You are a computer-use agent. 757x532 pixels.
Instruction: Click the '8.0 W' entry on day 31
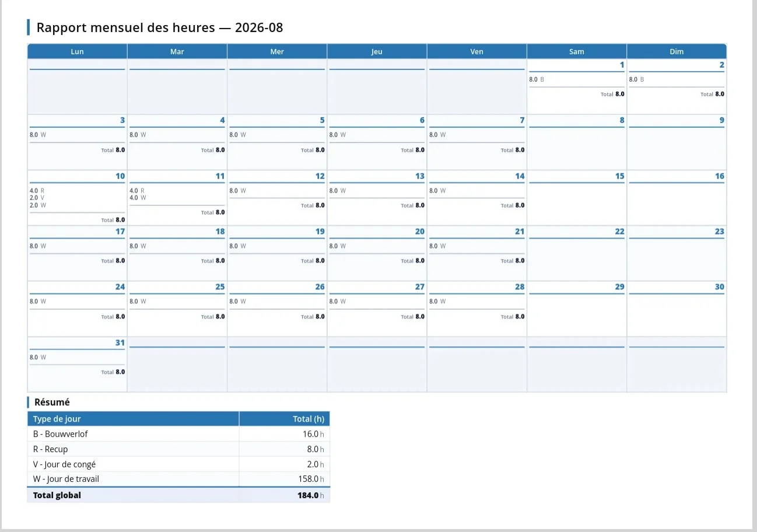pyautogui.click(x=38, y=357)
